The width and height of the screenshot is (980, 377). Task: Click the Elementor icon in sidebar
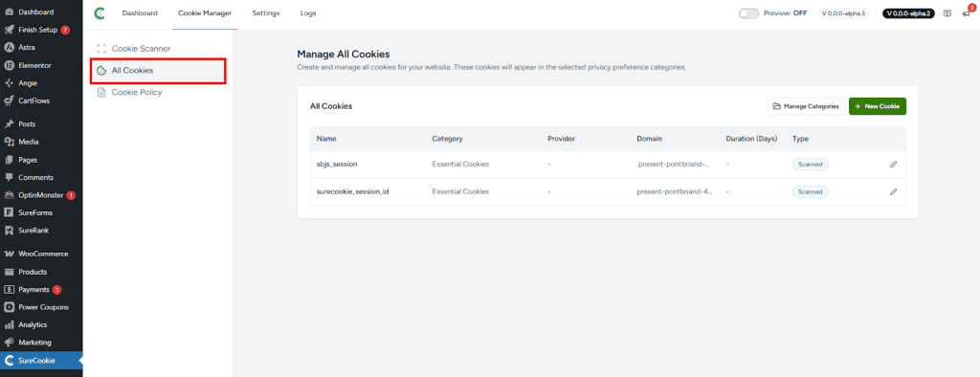[9, 65]
